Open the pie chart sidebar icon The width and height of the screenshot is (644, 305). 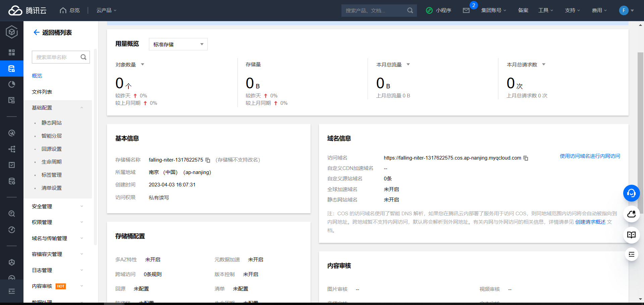tap(12, 84)
